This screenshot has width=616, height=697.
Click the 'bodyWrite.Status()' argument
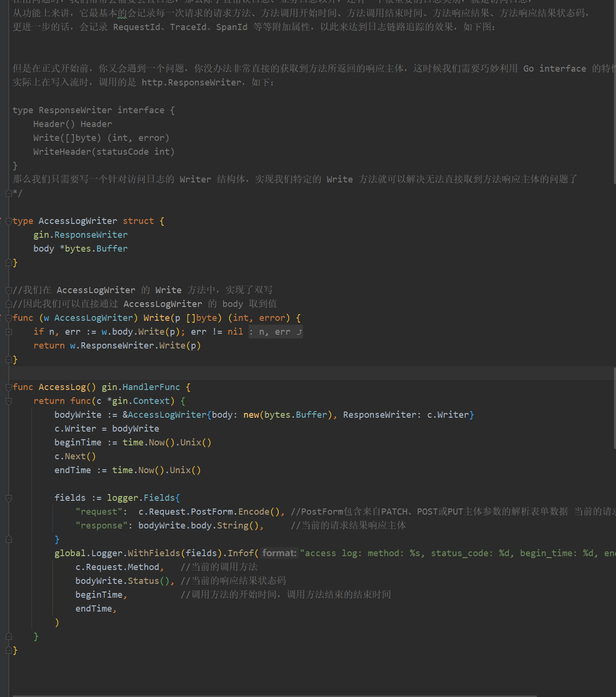pyautogui.click(x=123, y=581)
